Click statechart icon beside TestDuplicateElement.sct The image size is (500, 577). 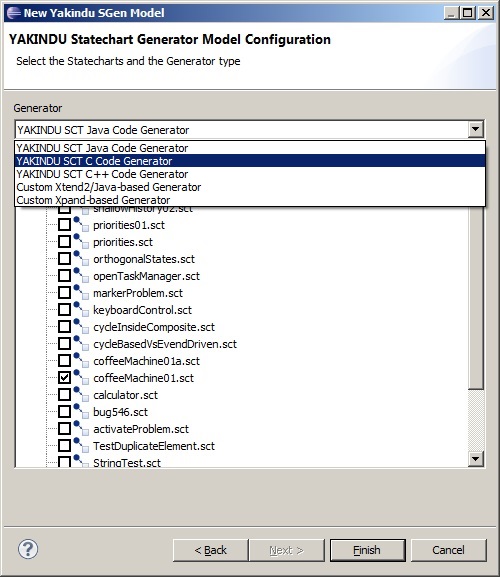point(81,445)
